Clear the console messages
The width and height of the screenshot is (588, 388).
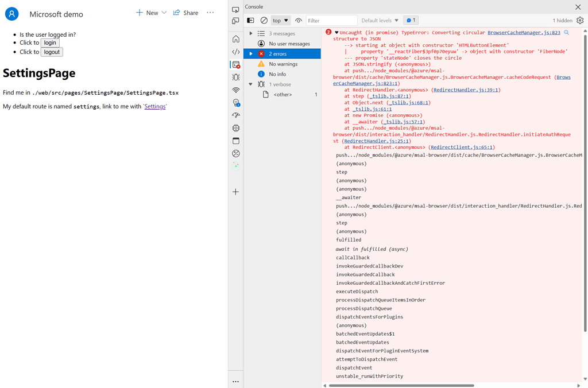tap(264, 20)
